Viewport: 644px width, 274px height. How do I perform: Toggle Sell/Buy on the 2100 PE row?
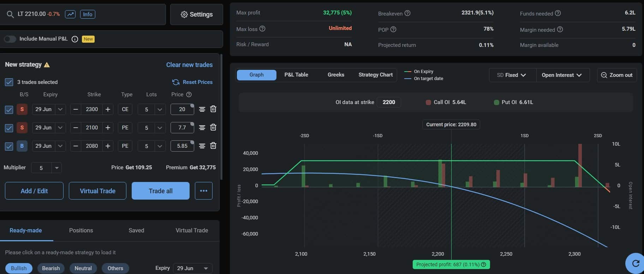coord(22,128)
